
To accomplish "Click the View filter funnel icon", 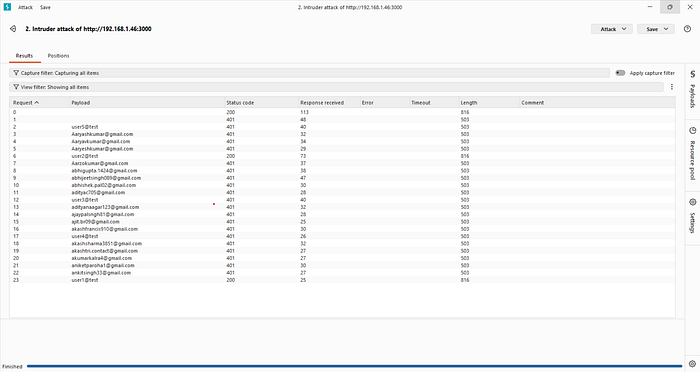I will click(16, 87).
